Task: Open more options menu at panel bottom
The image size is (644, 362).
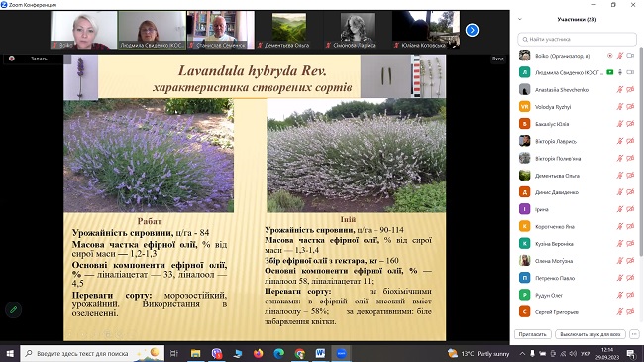Action: [634, 334]
